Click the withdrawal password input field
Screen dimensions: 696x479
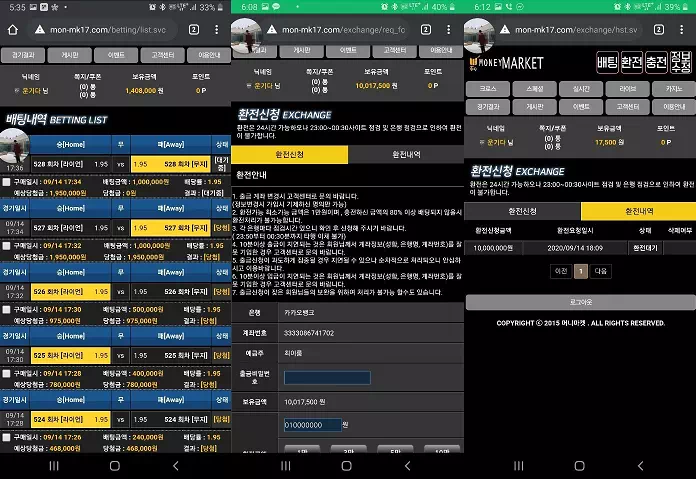[x=327, y=378]
